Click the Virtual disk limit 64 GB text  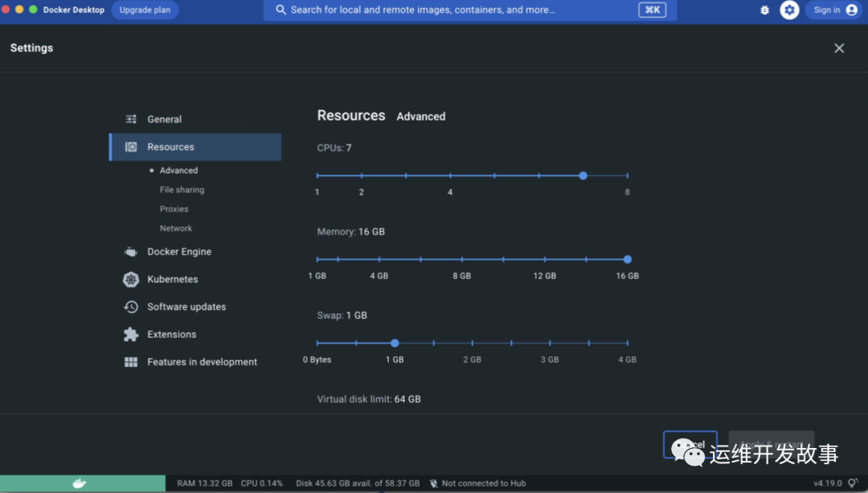369,399
